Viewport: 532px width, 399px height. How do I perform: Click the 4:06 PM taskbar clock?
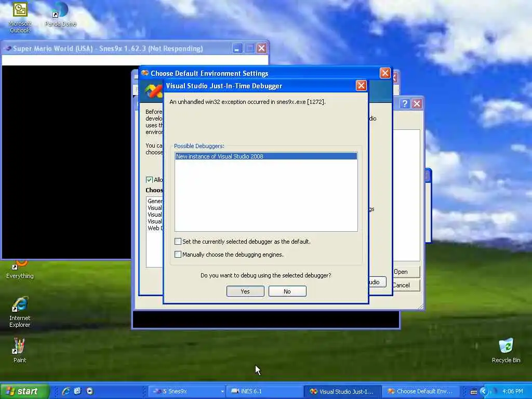pyautogui.click(x=512, y=391)
